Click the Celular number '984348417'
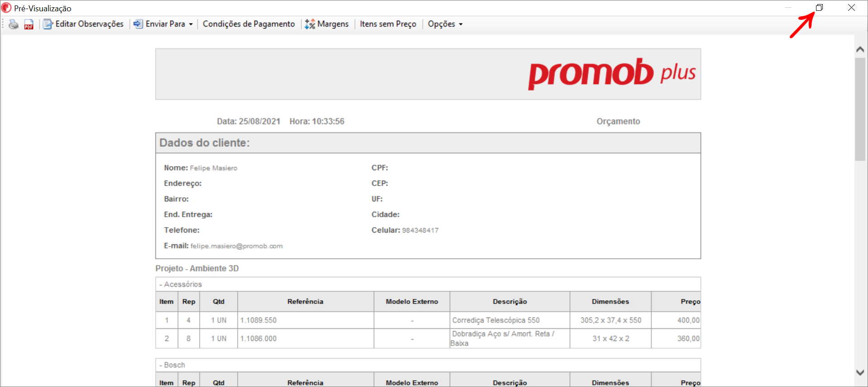The image size is (868, 387). pos(420,230)
